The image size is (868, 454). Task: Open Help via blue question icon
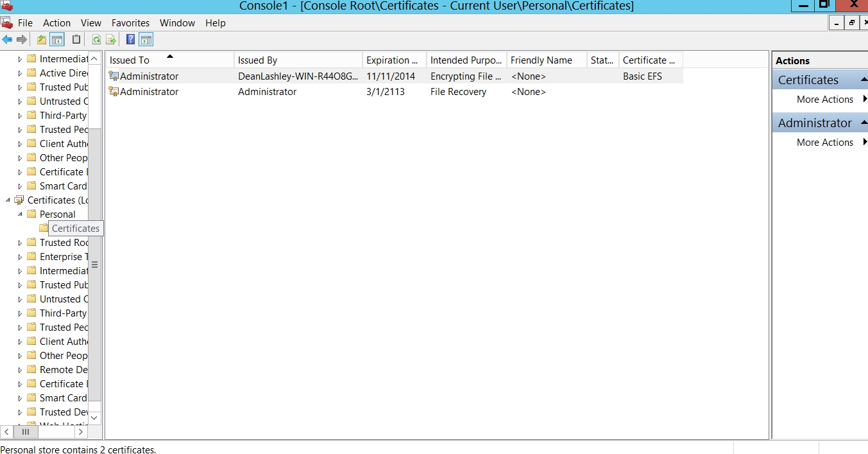coord(130,40)
